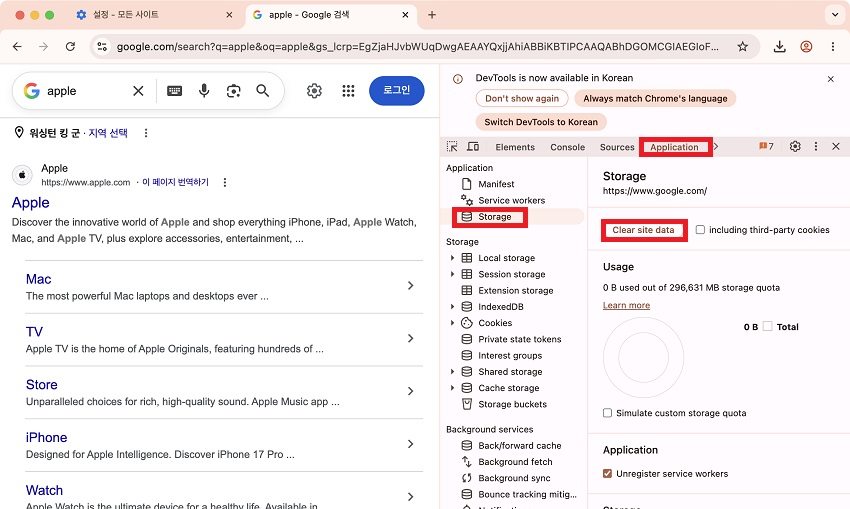
Task: Open iPhone sitelink chevron
Action: 410,444
